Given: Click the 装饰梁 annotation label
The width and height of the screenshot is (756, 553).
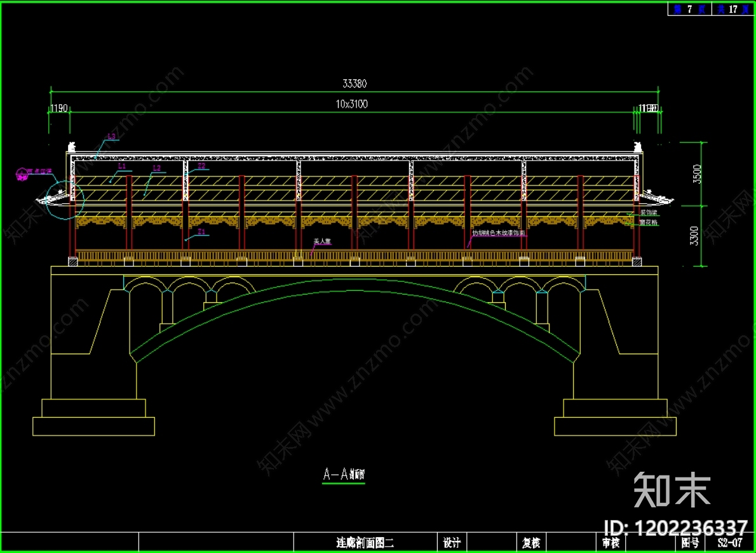Looking at the screenshot, I should tap(648, 213).
